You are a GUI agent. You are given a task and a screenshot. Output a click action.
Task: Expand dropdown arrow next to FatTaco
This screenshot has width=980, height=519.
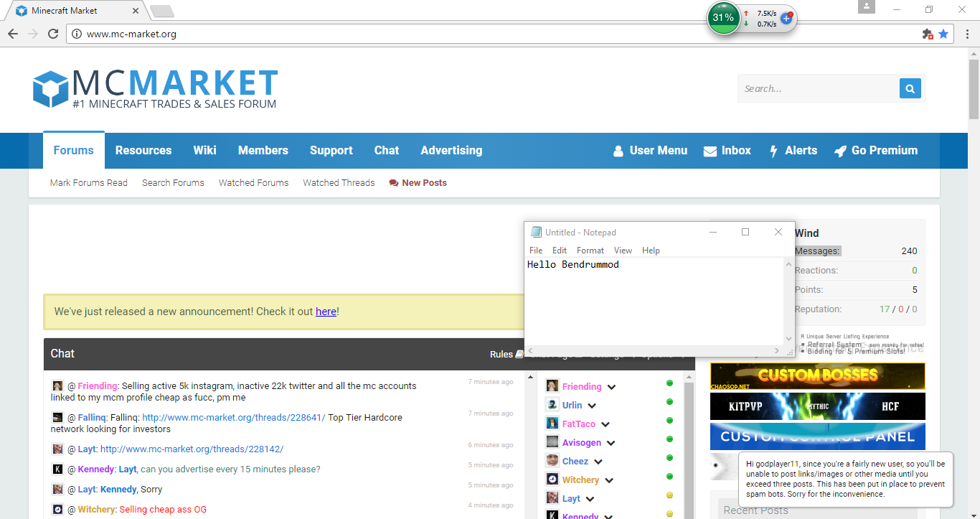click(x=606, y=424)
